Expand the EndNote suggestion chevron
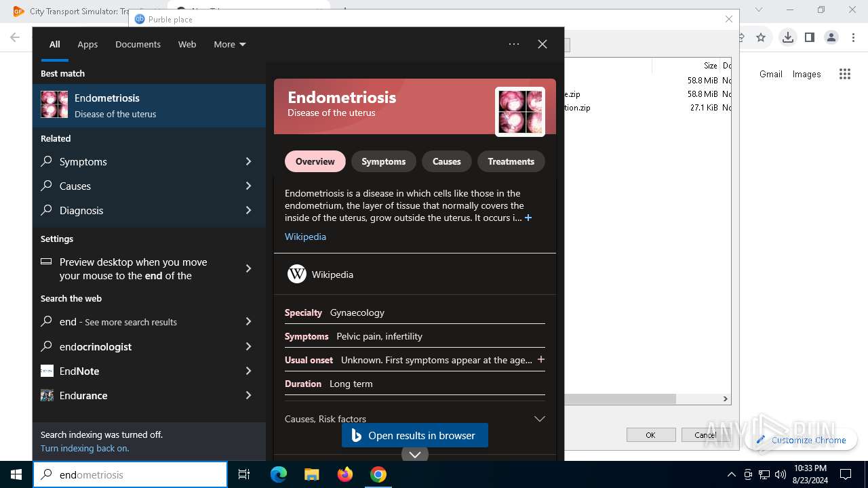The height and width of the screenshot is (488, 868). (x=248, y=371)
